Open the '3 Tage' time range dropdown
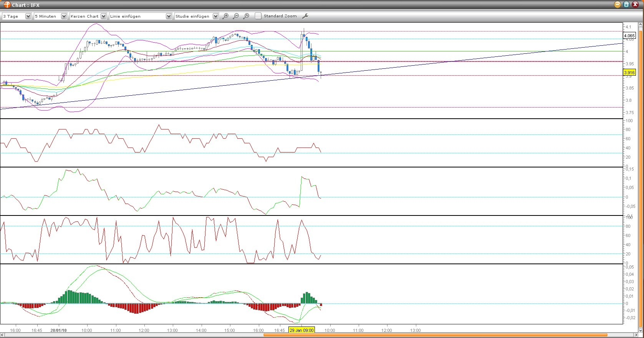 pyautogui.click(x=17, y=16)
